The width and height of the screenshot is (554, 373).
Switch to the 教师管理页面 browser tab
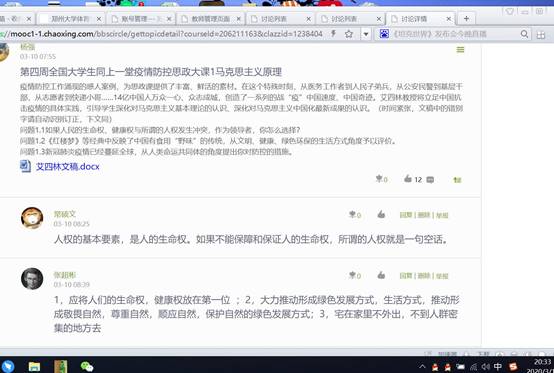[210, 19]
